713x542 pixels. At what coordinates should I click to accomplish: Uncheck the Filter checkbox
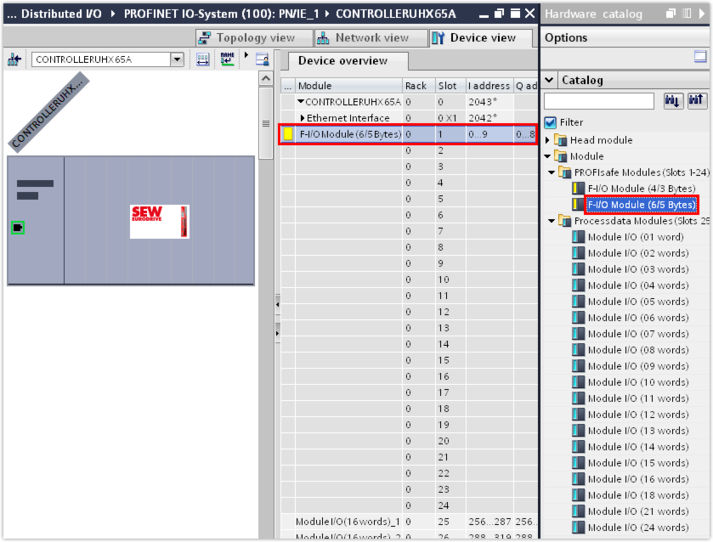550,123
